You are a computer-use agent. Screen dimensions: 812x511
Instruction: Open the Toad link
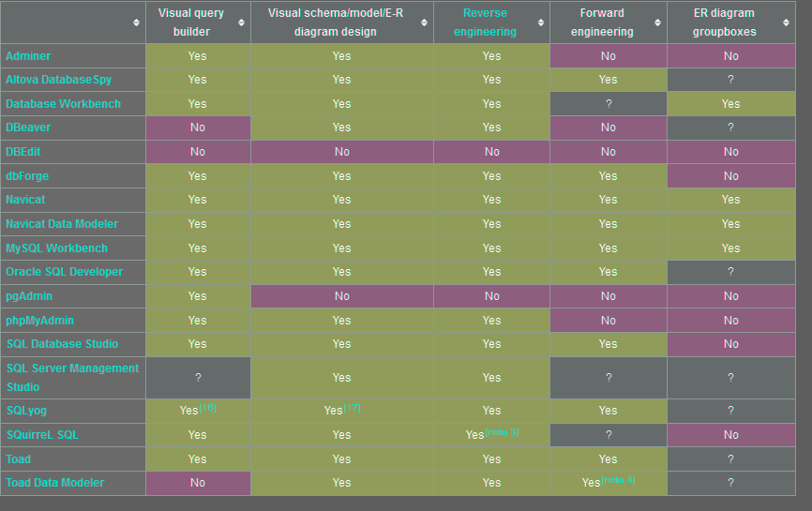[18, 459]
